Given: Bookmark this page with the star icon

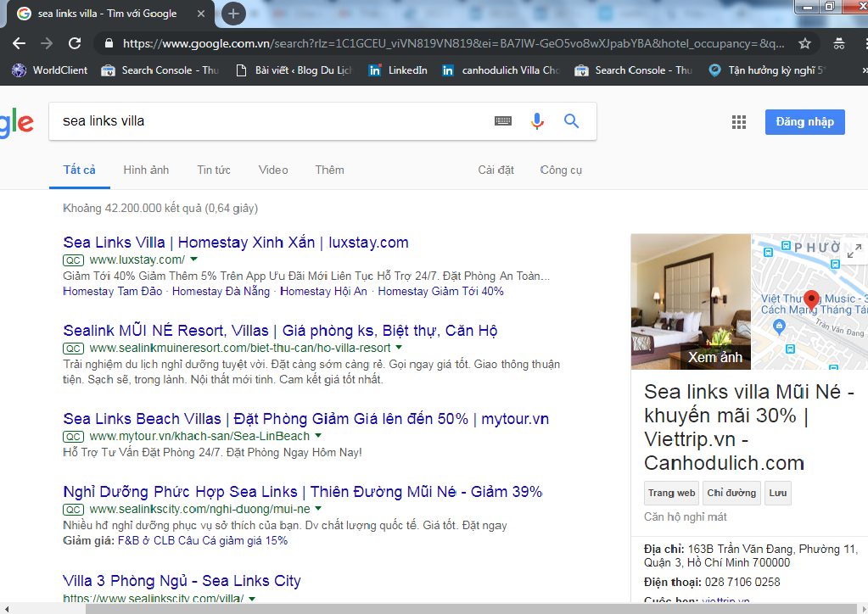Looking at the screenshot, I should click(805, 43).
